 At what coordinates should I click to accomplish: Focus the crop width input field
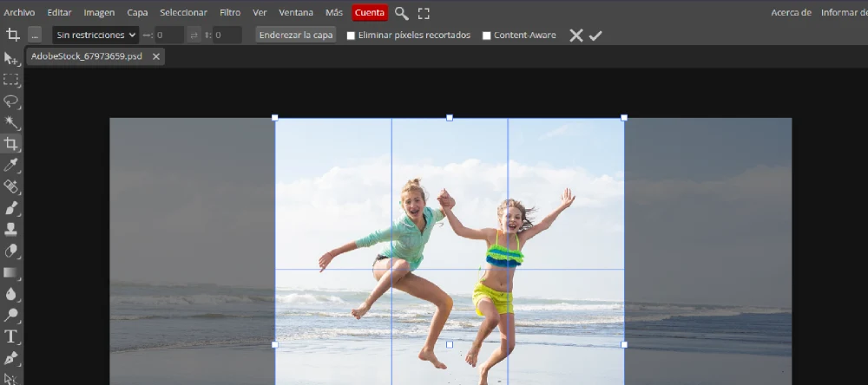click(x=169, y=35)
